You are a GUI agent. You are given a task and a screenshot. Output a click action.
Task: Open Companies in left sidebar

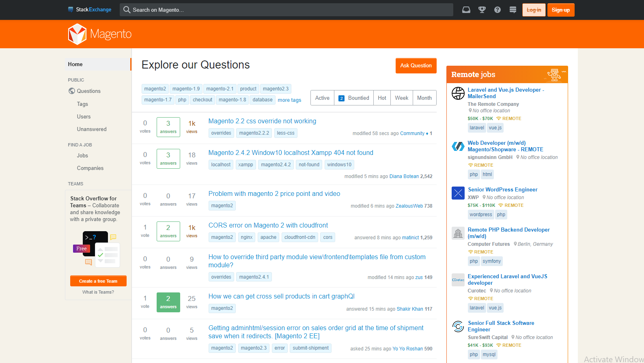click(90, 168)
